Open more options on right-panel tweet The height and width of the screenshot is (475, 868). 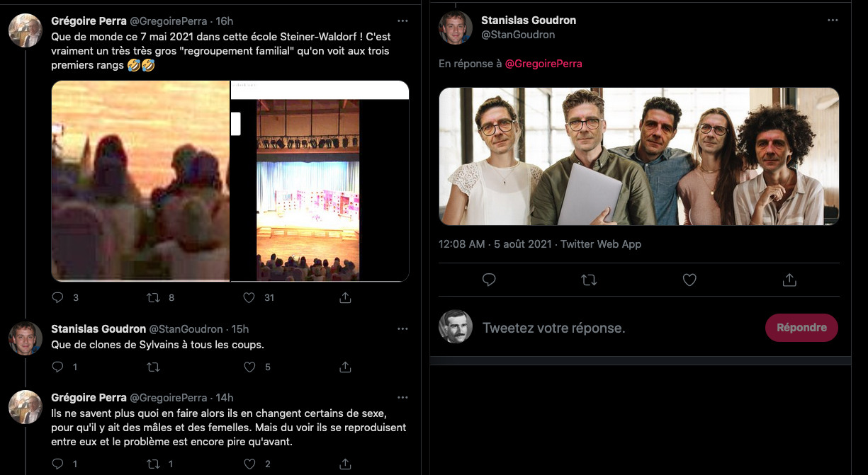pyautogui.click(x=833, y=21)
